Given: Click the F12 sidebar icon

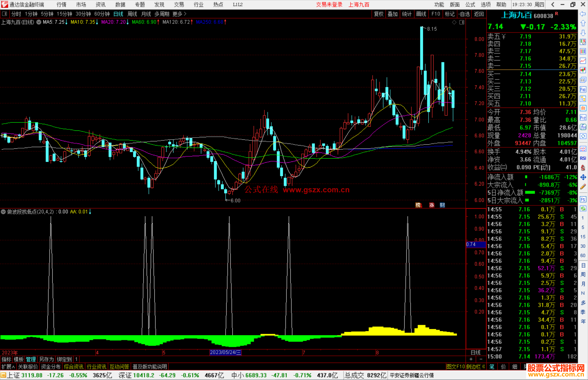Looking at the screenshot, I should click(x=583, y=118).
